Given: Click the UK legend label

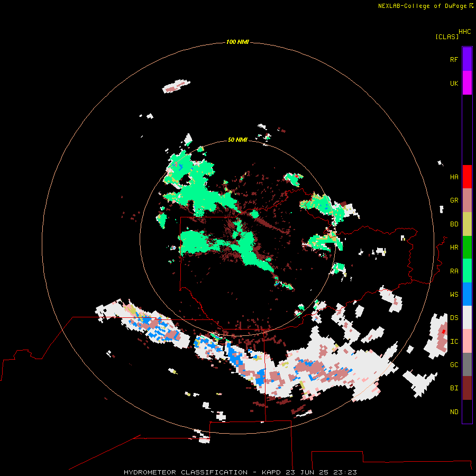Looking at the screenshot, I should tap(454, 83).
